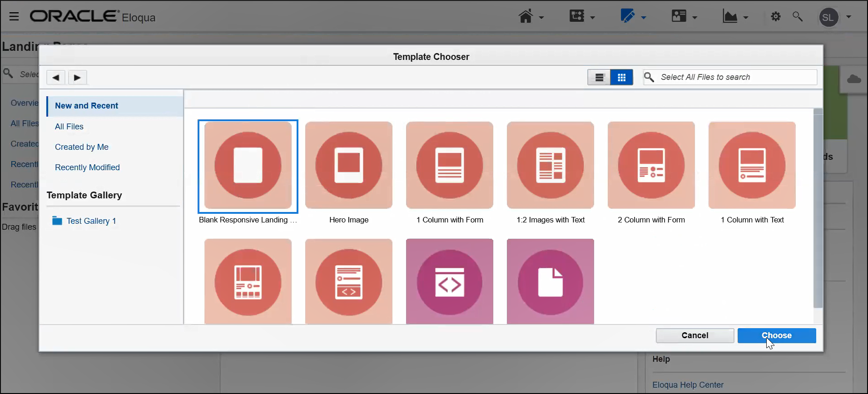Select the Hero Image template
Screen dimensions: 868x394
pos(349,166)
